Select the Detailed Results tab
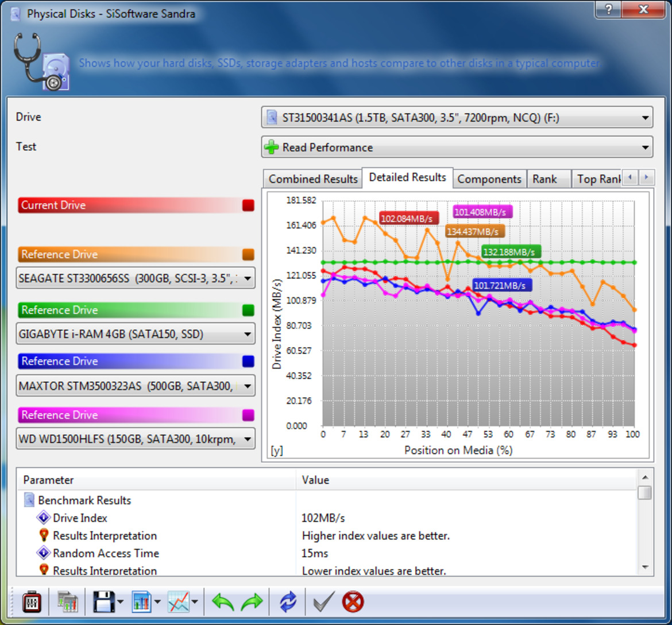The image size is (672, 625). 408,177
